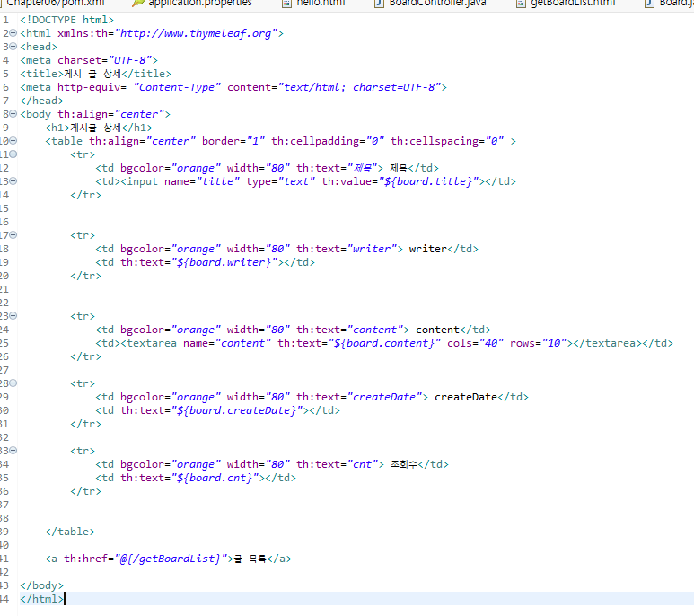The image size is (694, 616).
Task: Click th:text="writer" attribute
Action: click(347, 249)
